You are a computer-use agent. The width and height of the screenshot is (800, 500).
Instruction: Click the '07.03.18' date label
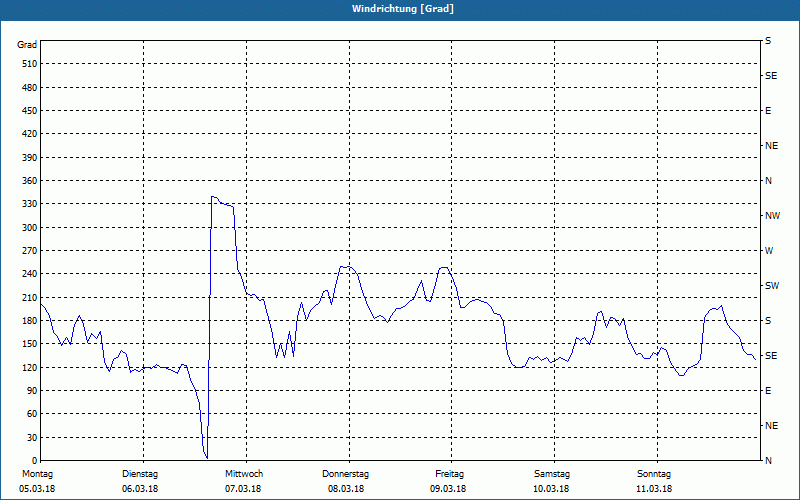point(243,489)
